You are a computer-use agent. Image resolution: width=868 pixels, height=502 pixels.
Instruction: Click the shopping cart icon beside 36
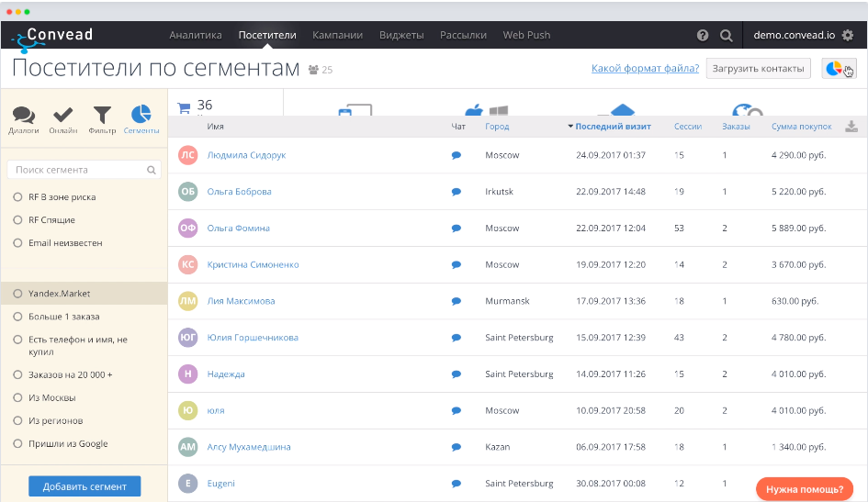click(x=184, y=107)
